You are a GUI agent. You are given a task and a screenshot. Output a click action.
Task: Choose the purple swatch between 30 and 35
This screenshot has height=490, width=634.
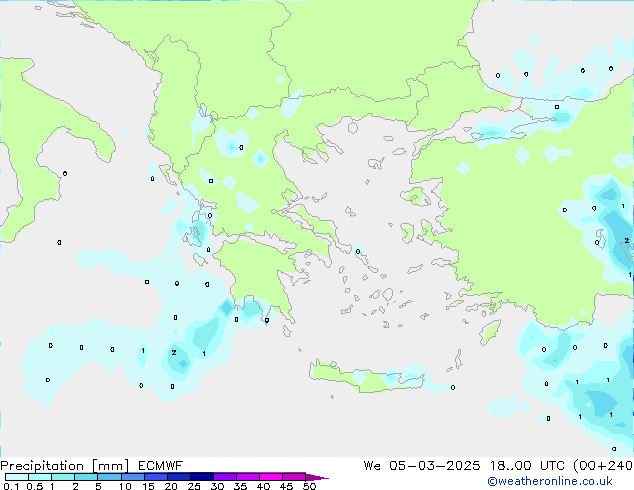(x=225, y=477)
